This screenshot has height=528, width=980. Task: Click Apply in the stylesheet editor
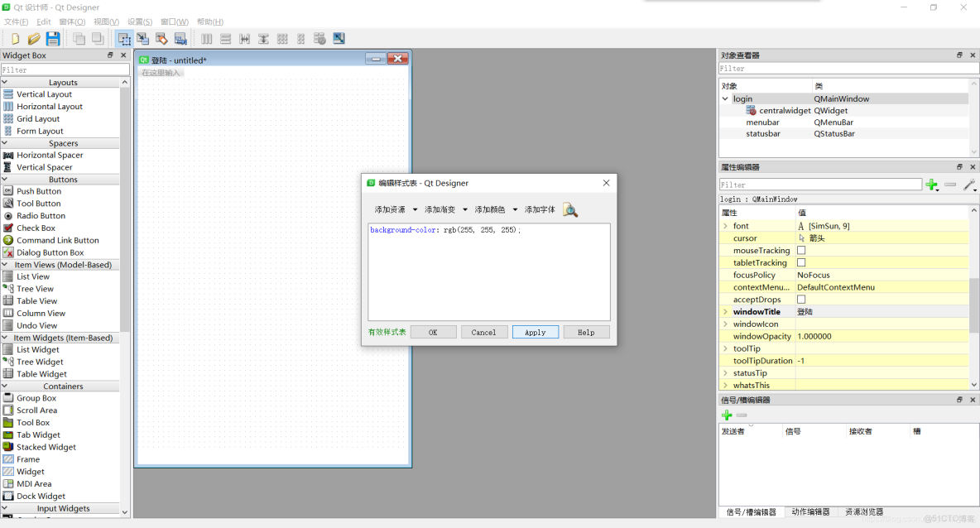535,331
